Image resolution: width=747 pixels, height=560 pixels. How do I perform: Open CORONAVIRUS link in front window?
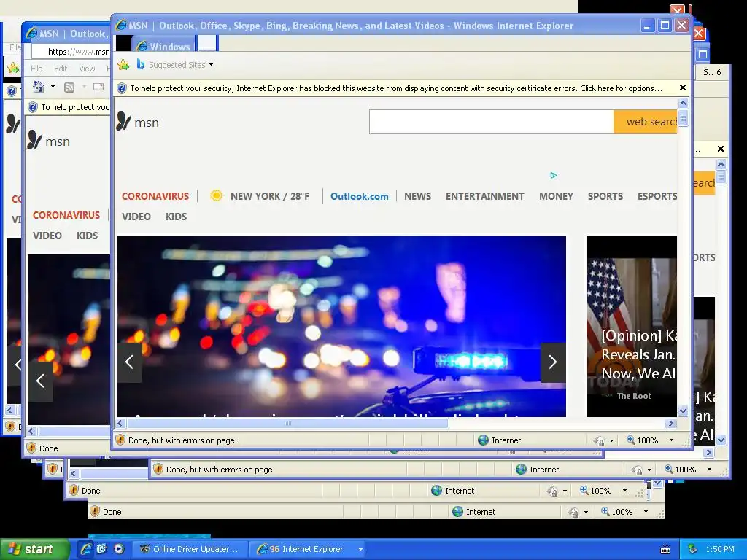point(155,196)
